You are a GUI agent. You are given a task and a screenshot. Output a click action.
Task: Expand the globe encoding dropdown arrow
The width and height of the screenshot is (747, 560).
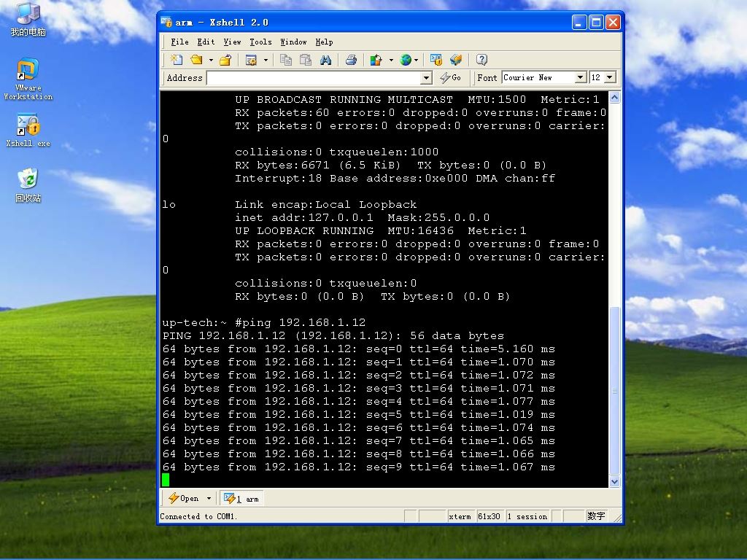point(417,60)
